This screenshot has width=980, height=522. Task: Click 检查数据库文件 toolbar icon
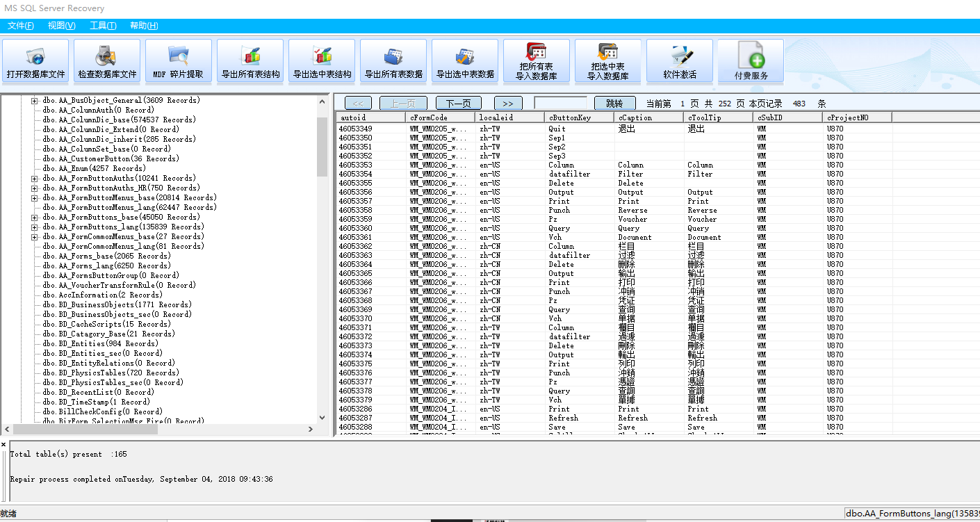(107, 61)
